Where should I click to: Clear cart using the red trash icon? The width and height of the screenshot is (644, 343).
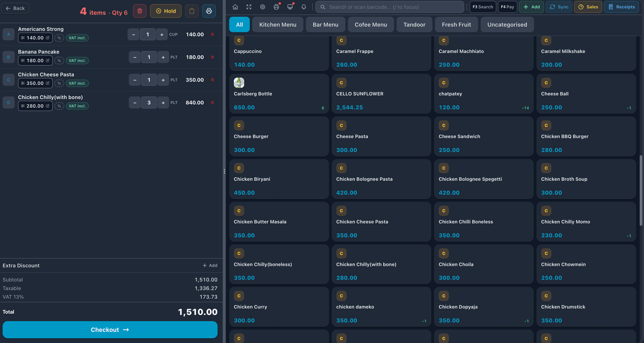click(140, 11)
